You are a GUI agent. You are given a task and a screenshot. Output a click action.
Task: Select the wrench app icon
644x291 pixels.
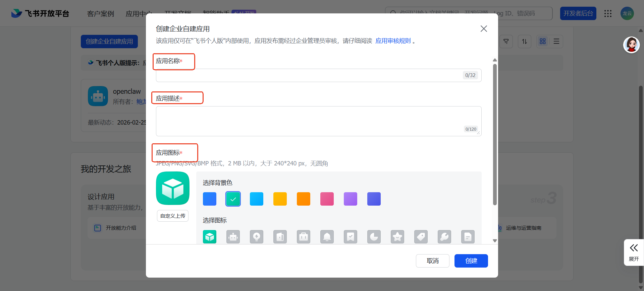point(444,237)
